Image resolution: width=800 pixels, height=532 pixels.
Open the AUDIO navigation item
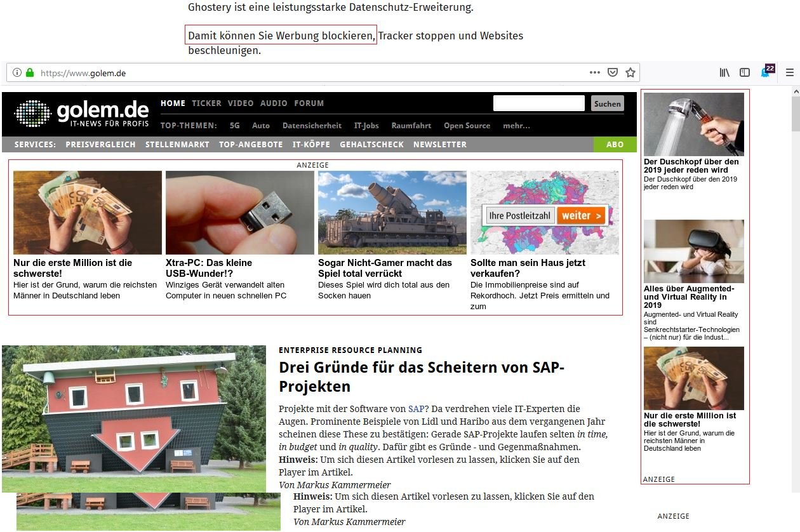tap(274, 103)
